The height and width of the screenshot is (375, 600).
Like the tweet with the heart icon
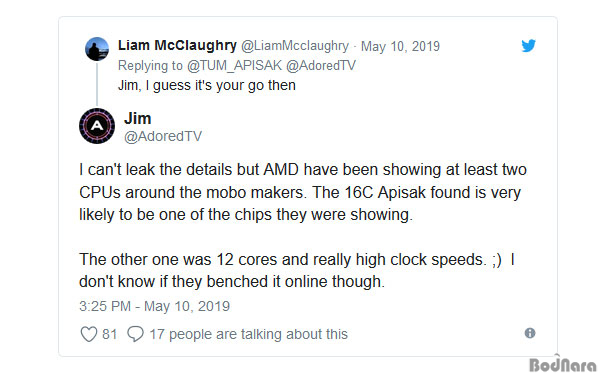pyautogui.click(x=89, y=334)
